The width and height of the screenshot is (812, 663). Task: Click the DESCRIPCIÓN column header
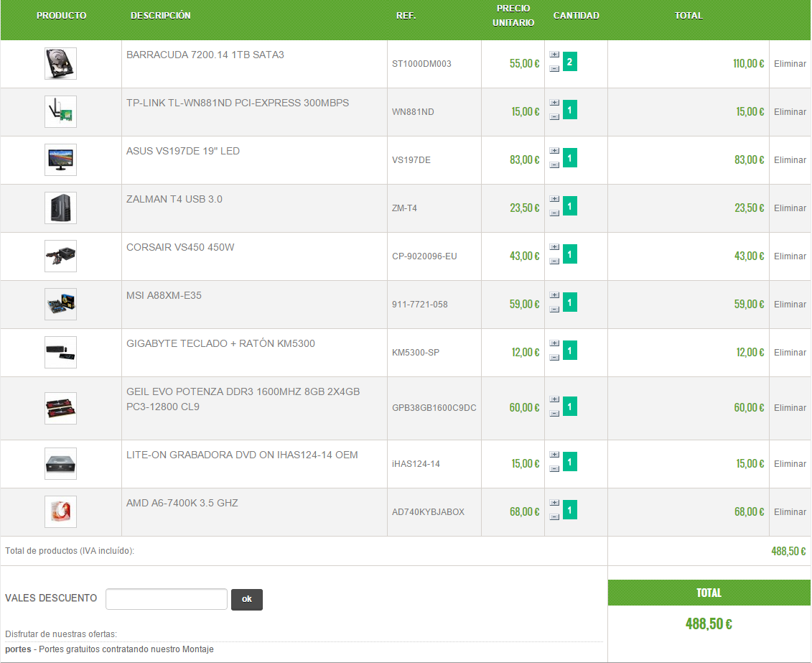click(x=161, y=16)
